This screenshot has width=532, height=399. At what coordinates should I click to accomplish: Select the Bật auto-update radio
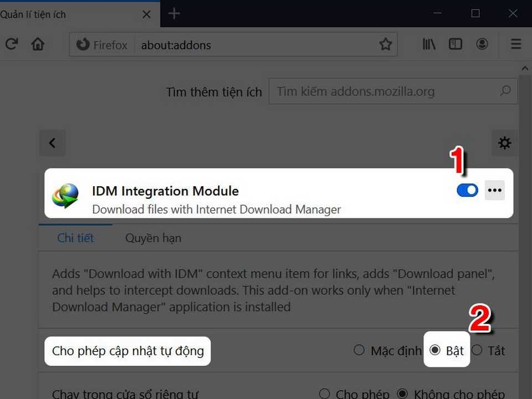click(x=435, y=350)
